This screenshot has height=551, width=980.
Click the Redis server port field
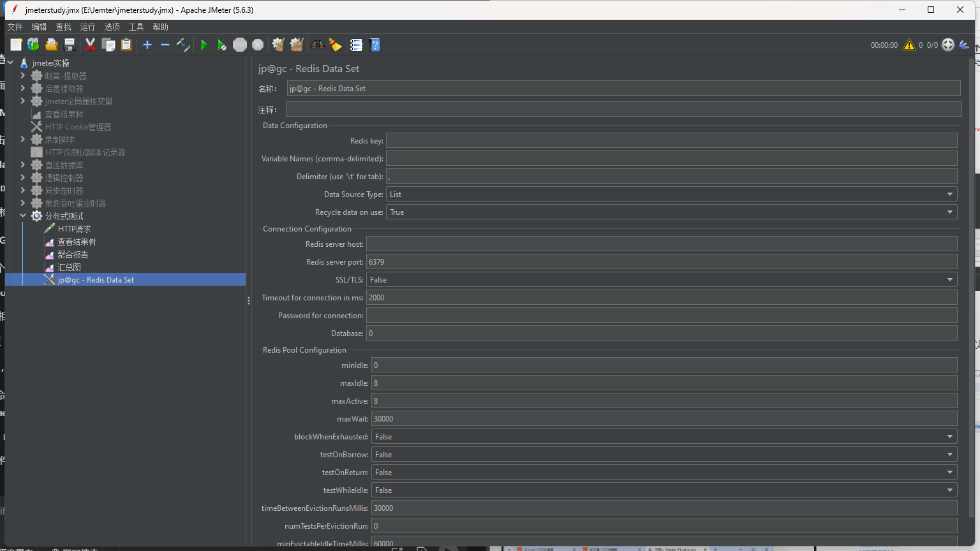pyautogui.click(x=662, y=262)
